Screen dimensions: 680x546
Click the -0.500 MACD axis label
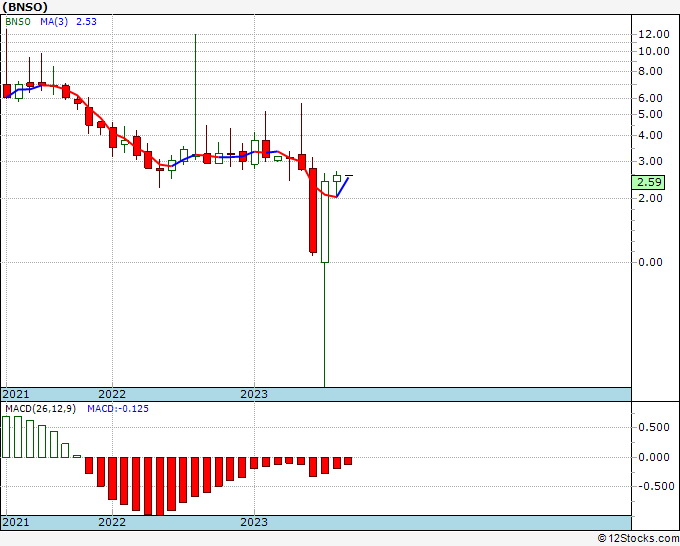click(x=655, y=486)
